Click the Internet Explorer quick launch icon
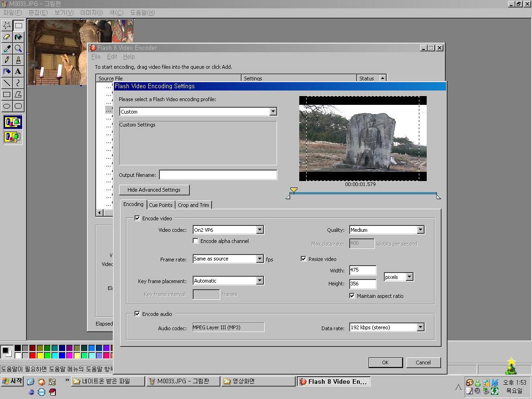 click(x=30, y=382)
